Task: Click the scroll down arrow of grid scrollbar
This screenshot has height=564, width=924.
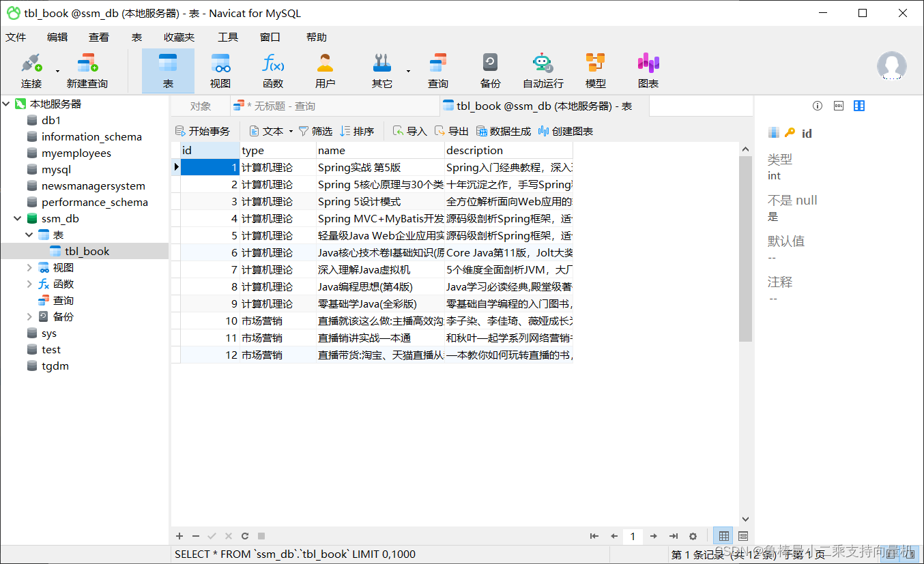Action: tap(745, 519)
